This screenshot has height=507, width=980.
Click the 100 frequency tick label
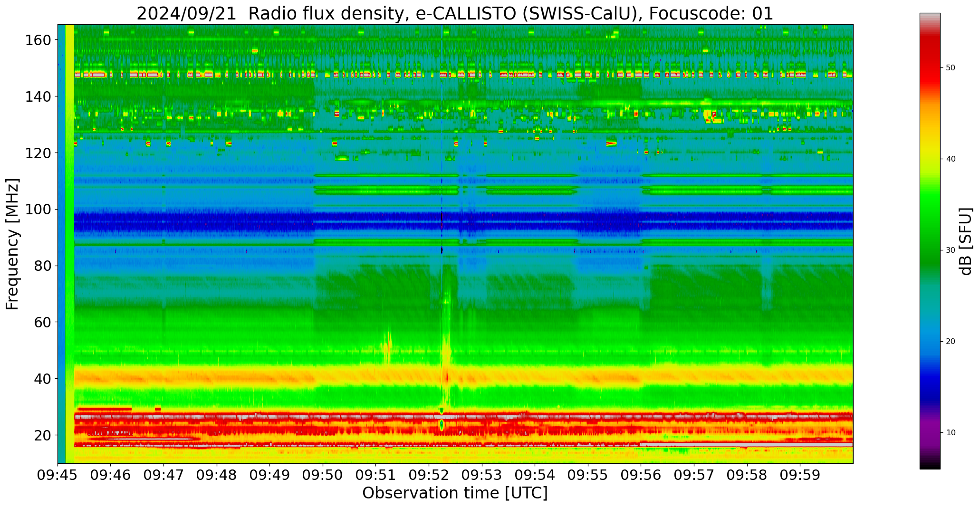(38, 210)
